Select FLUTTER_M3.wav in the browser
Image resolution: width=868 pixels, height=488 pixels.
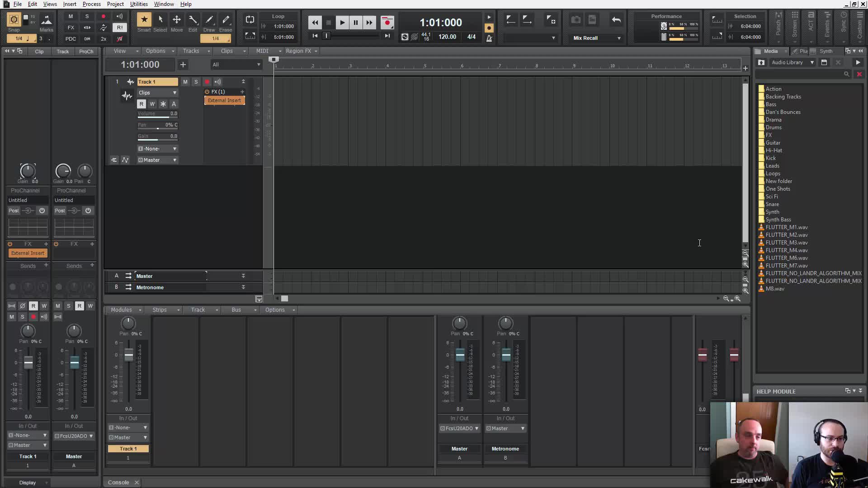(x=786, y=243)
